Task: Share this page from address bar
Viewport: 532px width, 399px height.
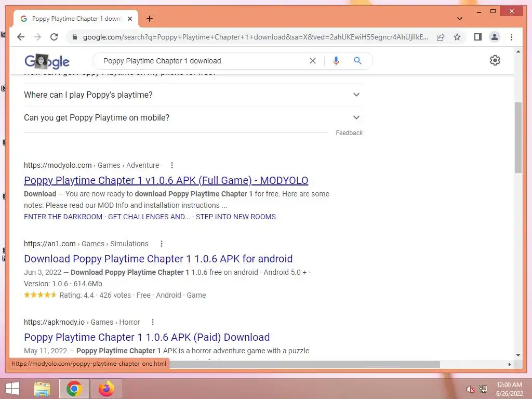Action: point(441,37)
